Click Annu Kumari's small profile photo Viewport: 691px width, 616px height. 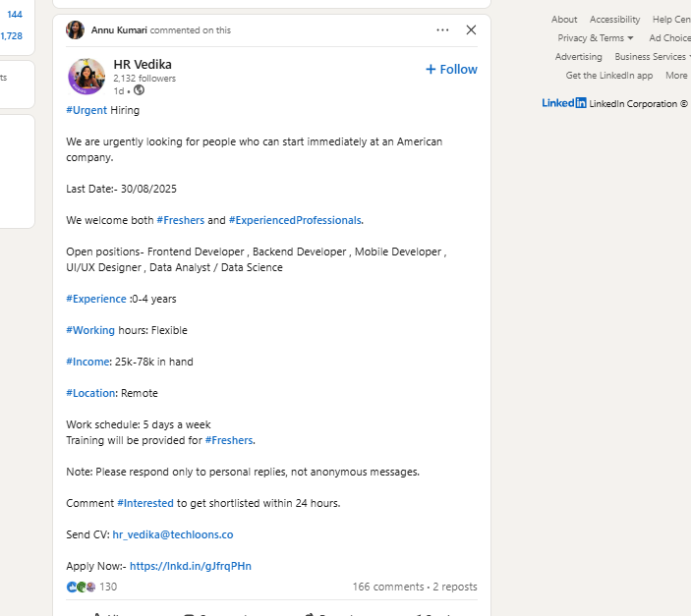click(x=75, y=29)
